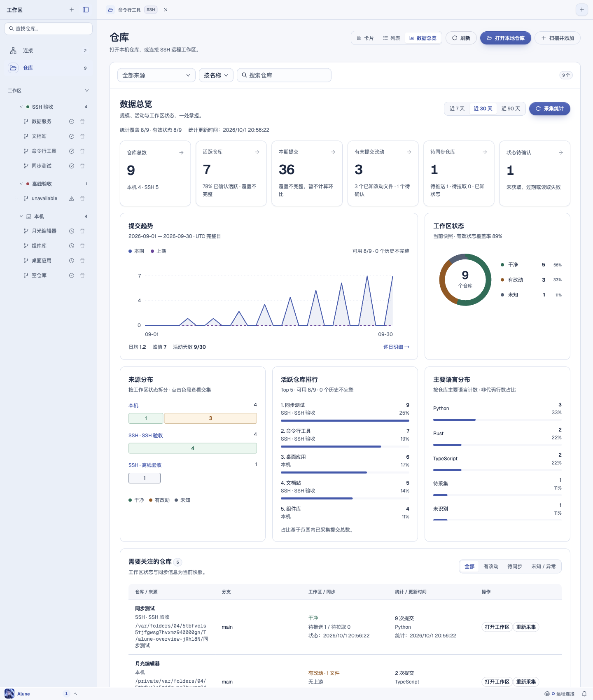Collapse the 工作区 section chevron
The height and width of the screenshot is (700, 593).
coord(86,91)
